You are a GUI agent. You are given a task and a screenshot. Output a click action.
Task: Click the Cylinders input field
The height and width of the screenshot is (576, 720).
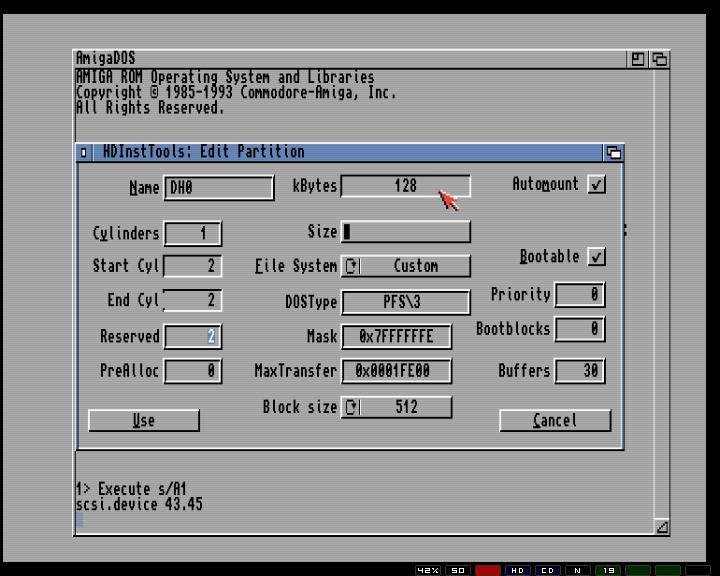[x=193, y=233]
